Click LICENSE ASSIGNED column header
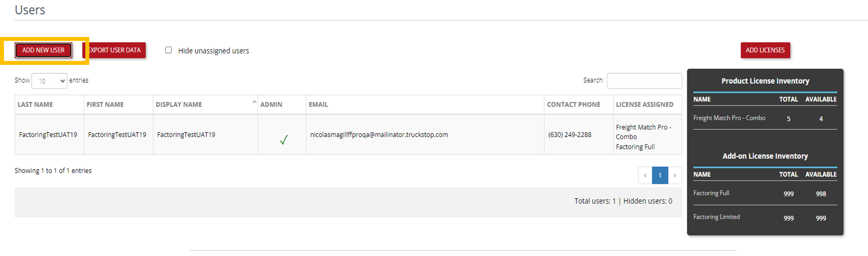868x256 pixels. click(x=644, y=104)
